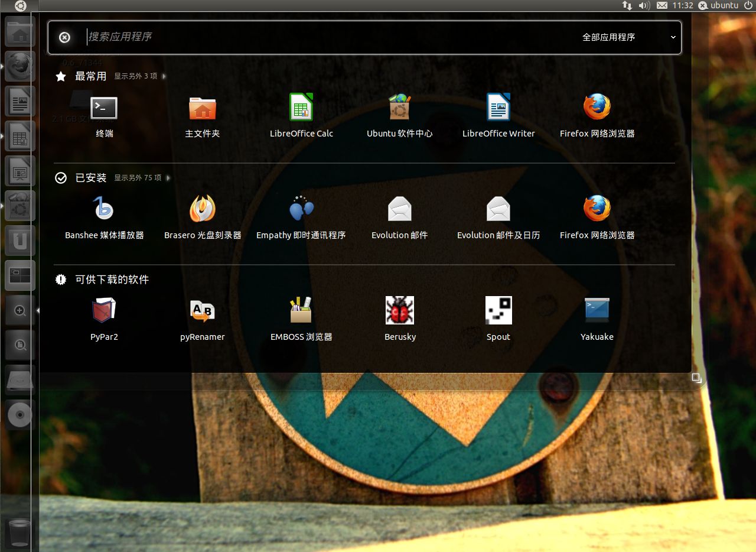The image size is (756, 552).
Task: Open the ubuntu user menu
Action: pos(719,5)
